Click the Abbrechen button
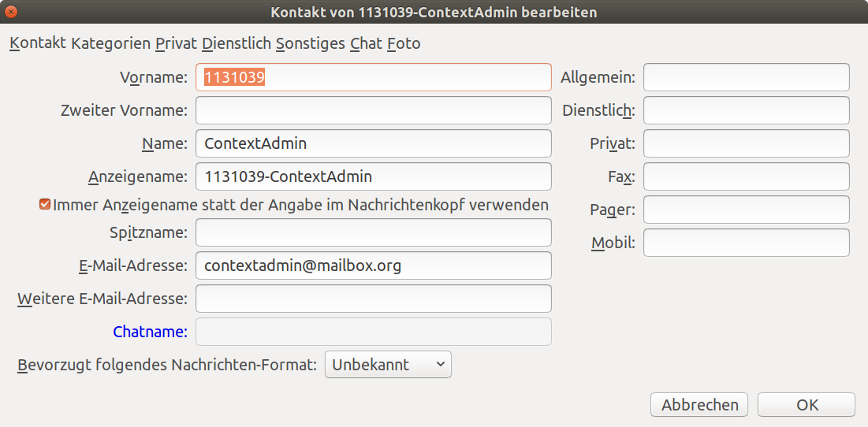The height and width of the screenshot is (427, 868). 699,405
